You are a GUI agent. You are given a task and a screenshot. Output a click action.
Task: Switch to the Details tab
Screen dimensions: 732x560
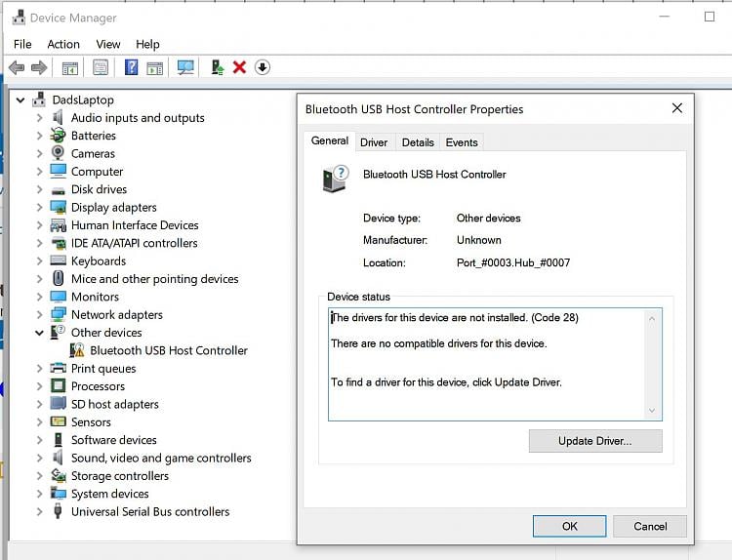click(418, 142)
